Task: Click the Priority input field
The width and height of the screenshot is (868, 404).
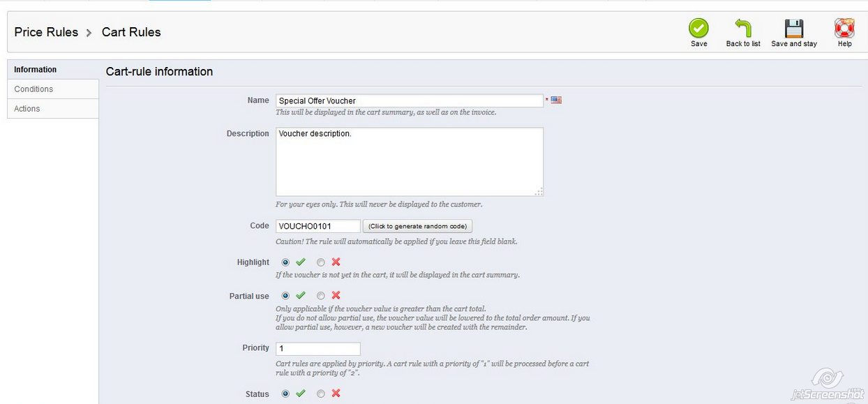Action: tap(318, 348)
